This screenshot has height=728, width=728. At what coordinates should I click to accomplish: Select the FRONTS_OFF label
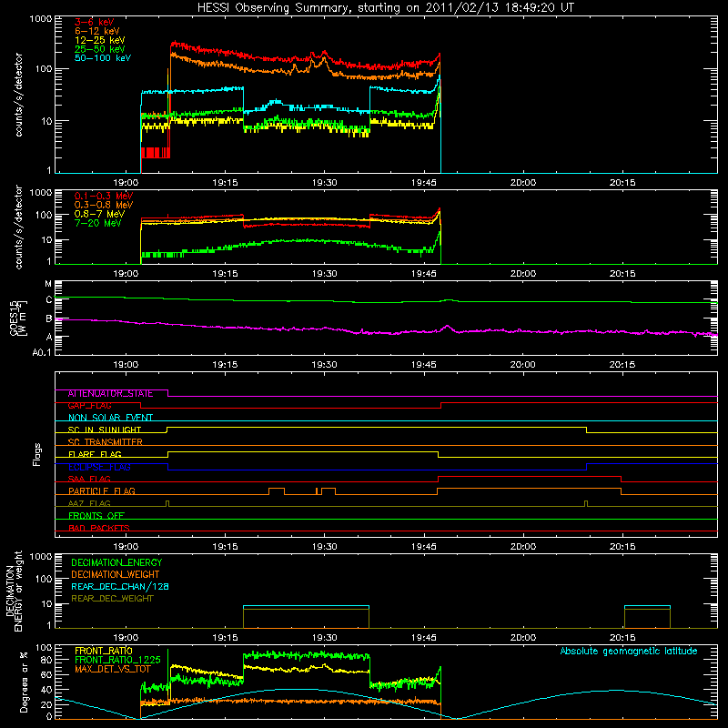96,516
